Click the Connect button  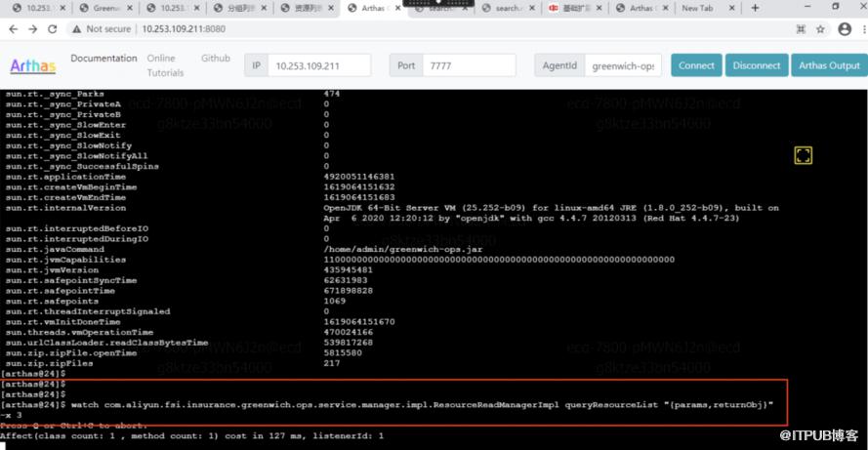pos(696,65)
